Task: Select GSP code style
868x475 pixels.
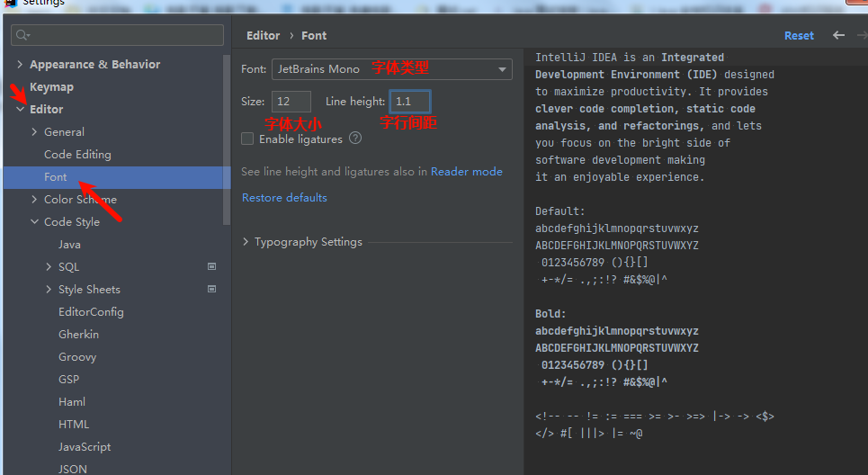Action: coord(68,380)
